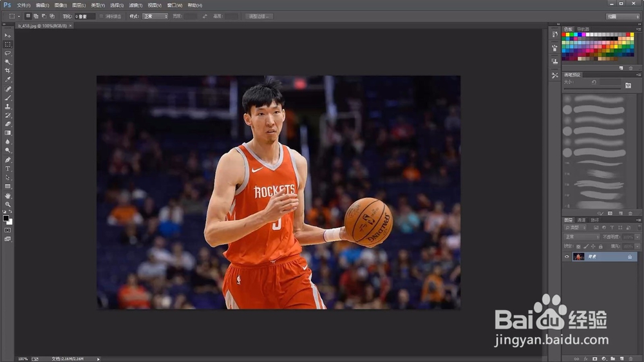644x362 pixels.
Task: Select the Rectangular Marquee tool in toolbox
Action: tap(7, 44)
